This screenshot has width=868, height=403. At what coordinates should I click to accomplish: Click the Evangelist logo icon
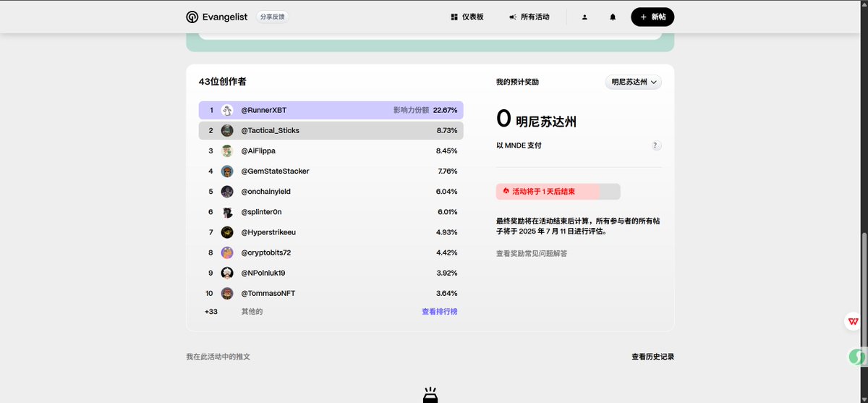coord(192,17)
